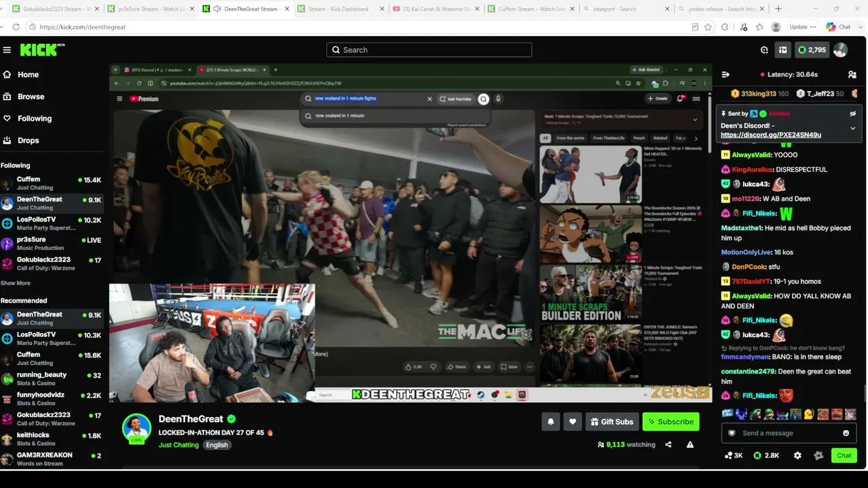Viewport: 868px width, 488px height.
Task: Report the stream with the warning icon
Action: point(690,445)
